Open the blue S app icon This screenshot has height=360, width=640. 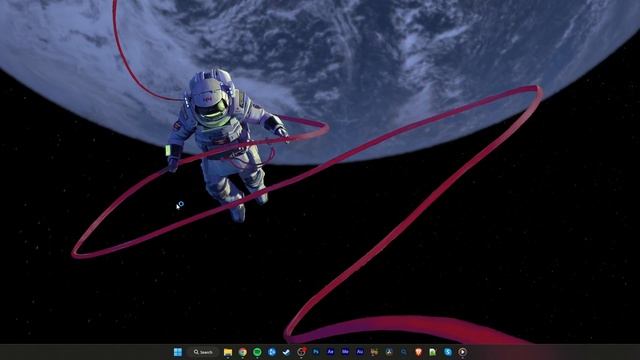(x=448, y=352)
